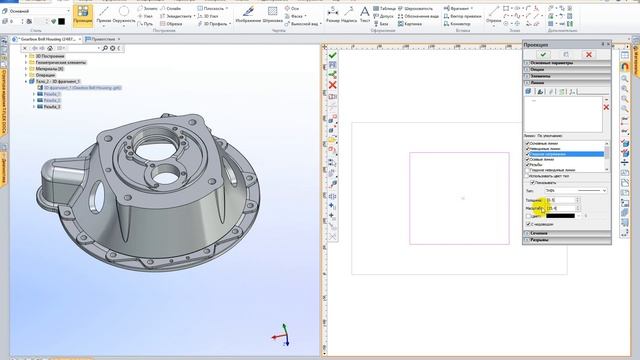Select the Изображение drawing tool
Screen dimensions: 640x360
[248, 15]
